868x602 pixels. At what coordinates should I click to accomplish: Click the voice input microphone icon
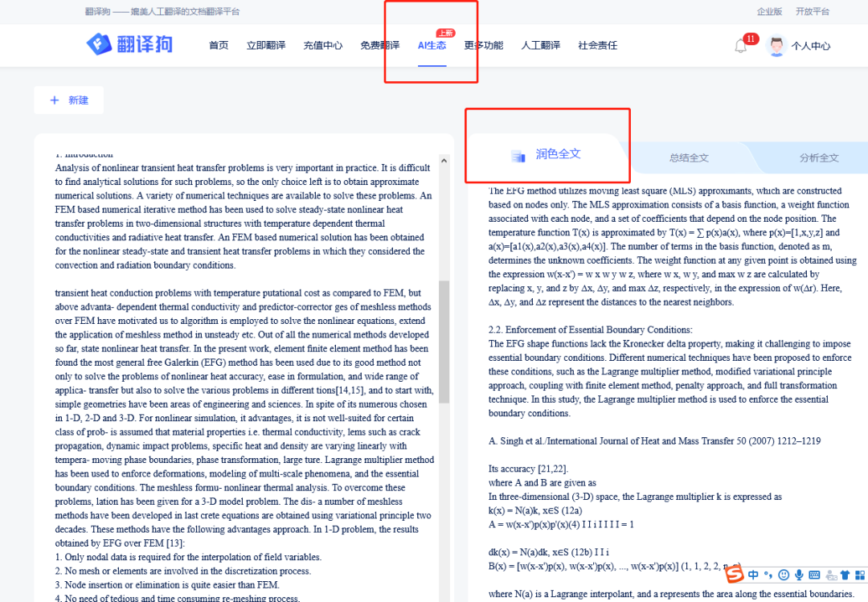click(799, 575)
